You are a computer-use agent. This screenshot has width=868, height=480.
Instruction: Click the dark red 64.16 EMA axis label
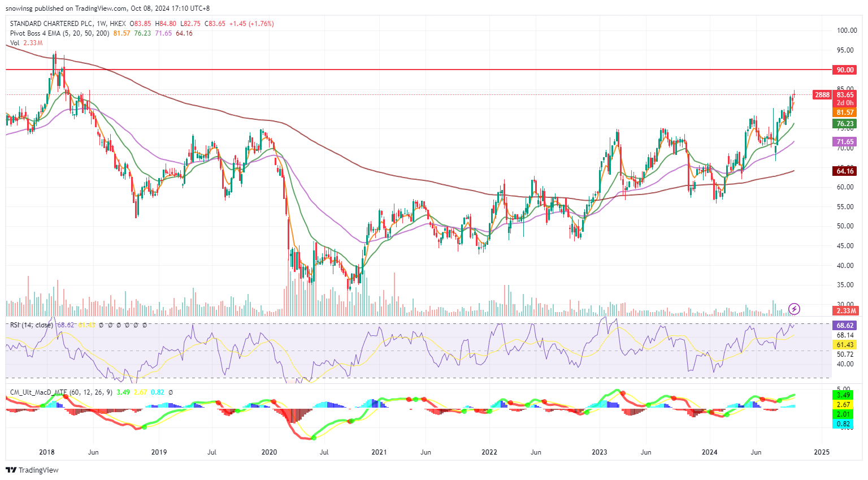845,171
